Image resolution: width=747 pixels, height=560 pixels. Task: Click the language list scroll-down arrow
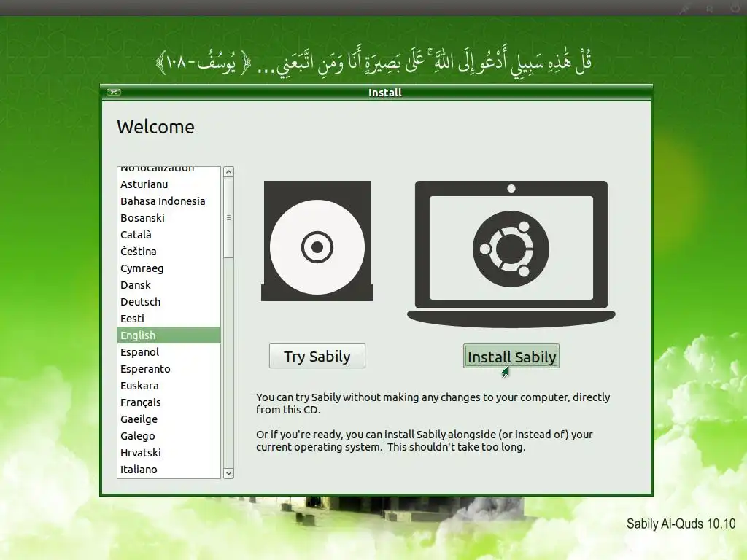click(x=228, y=472)
